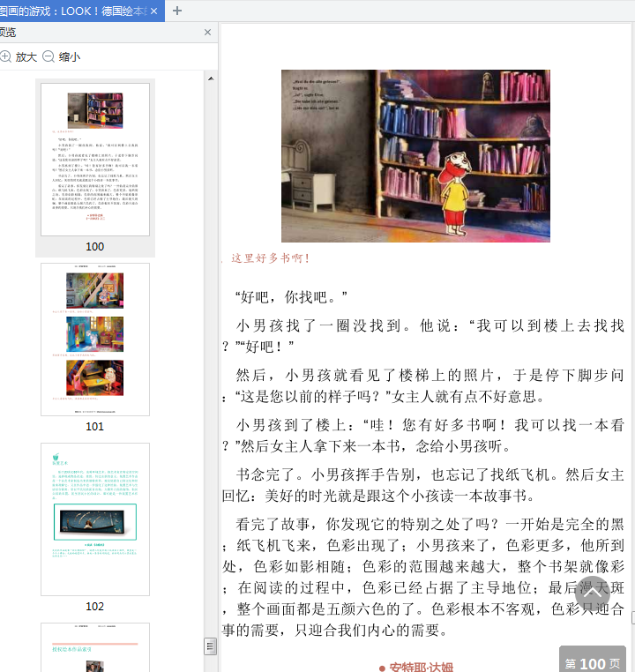
Task: Click the back-to-top round arrow button
Action: (593, 594)
